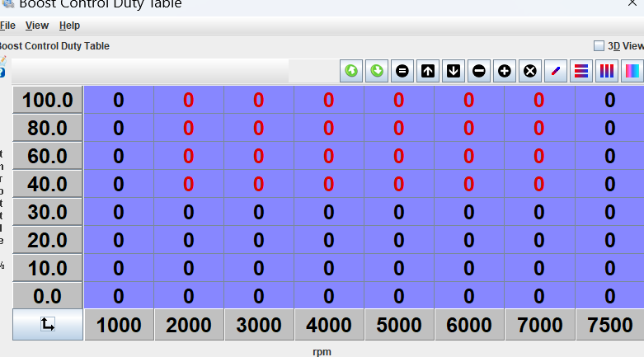Open the View menu
644x357 pixels.
tap(37, 26)
